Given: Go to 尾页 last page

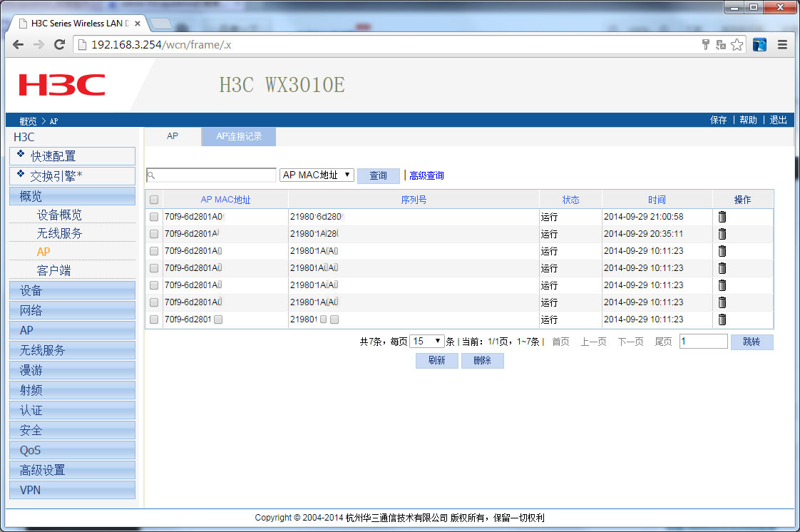Looking at the screenshot, I should [663, 342].
